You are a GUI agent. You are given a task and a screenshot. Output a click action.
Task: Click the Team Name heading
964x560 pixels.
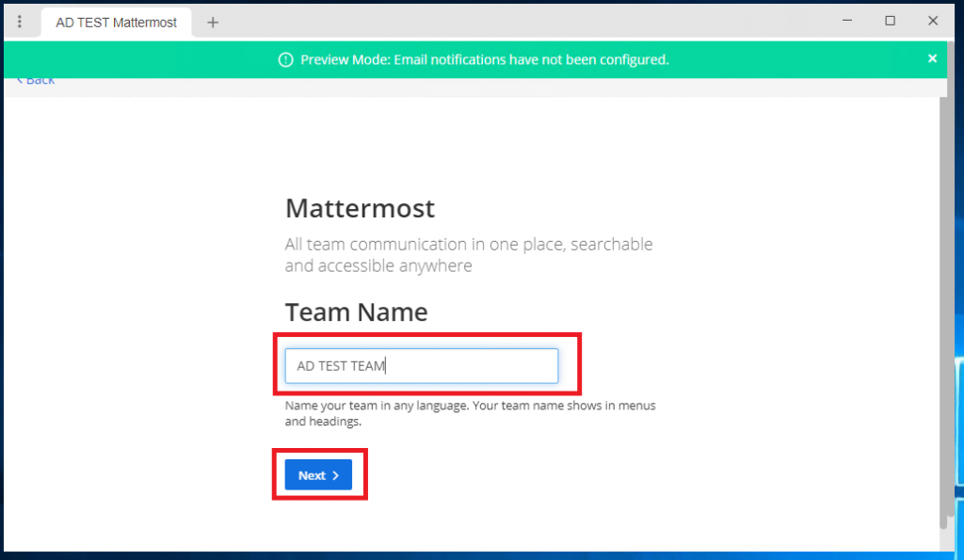coord(356,312)
